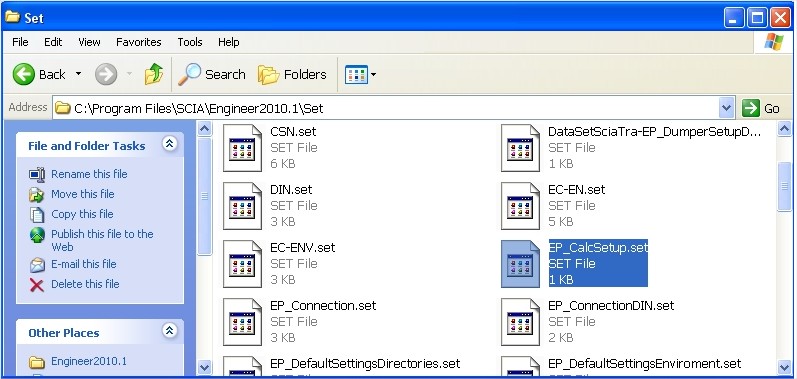Click Move this file link
This screenshot has height=379, width=797.
(x=83, y=194)
